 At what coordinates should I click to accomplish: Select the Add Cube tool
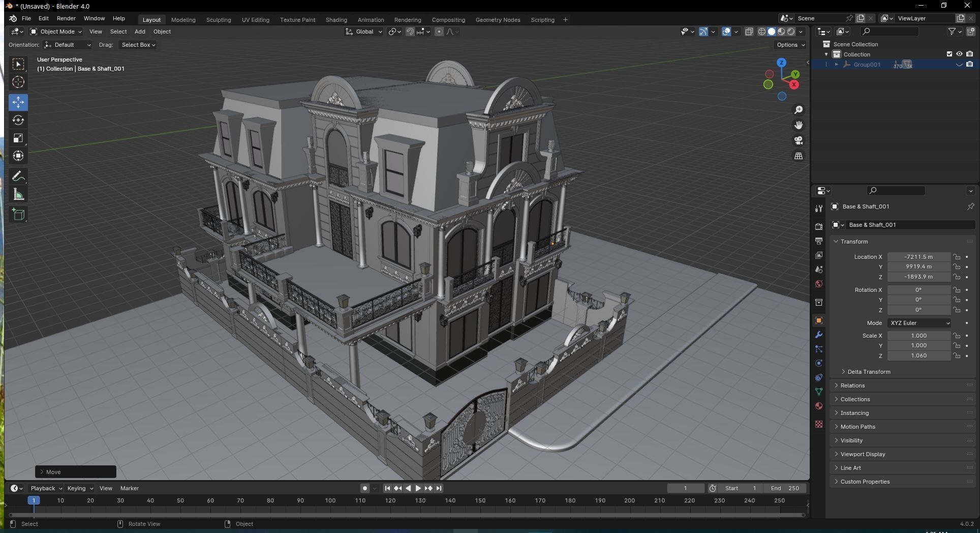(18, 215)
